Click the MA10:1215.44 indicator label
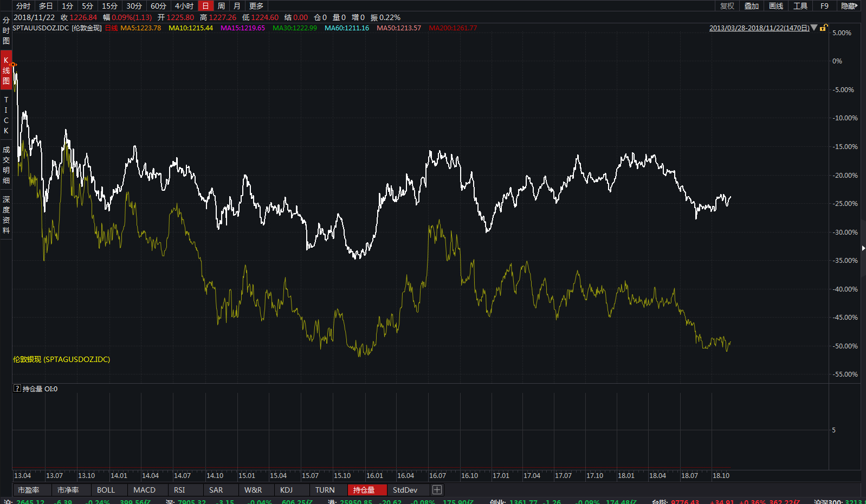Screen dimensions: 866x504 pyautogui.click(x=191, y=28)
